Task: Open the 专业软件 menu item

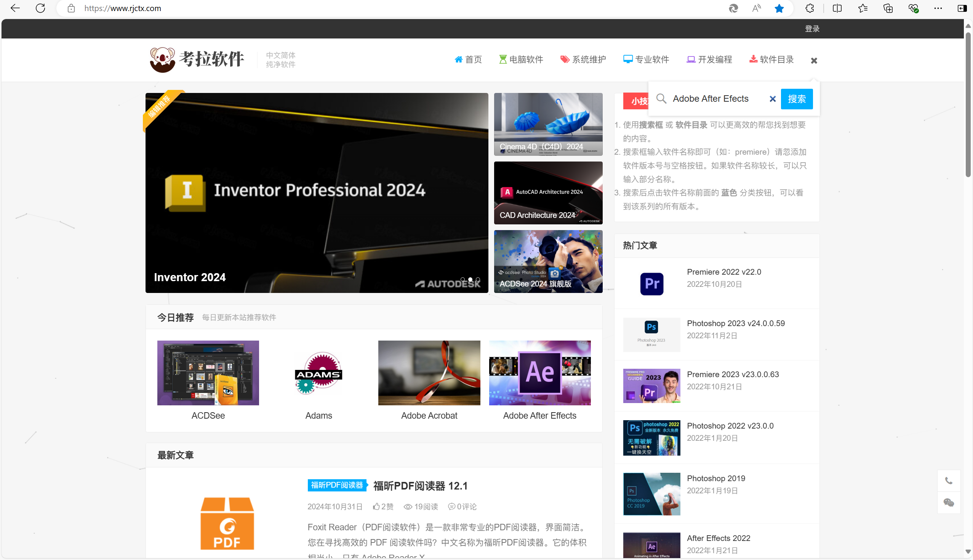Action: click(646, 59)
